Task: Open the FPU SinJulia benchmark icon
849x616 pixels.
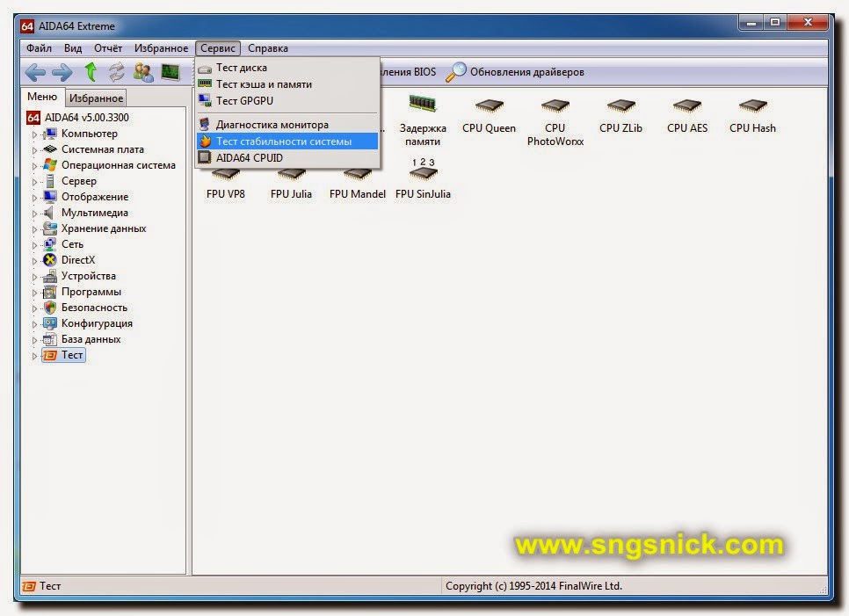Action: tap(424, 170)
